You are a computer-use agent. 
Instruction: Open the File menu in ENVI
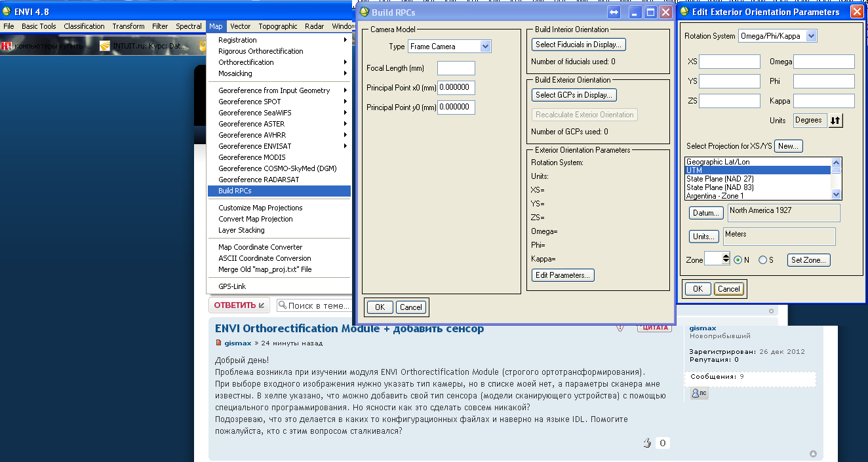[x=9, y=26]
